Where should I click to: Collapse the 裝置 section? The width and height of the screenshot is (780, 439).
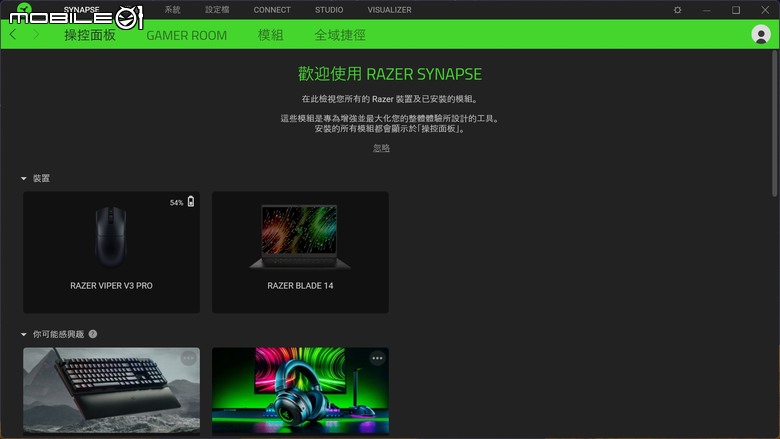click(x=24, y=178)
